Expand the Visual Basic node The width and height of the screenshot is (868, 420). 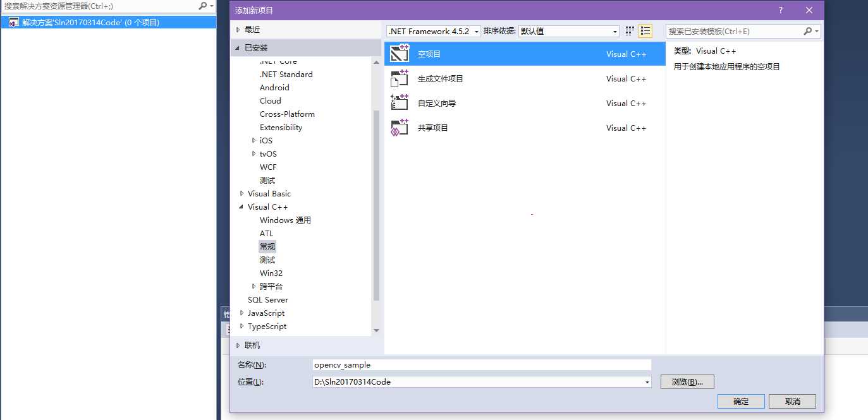[241, 193]
